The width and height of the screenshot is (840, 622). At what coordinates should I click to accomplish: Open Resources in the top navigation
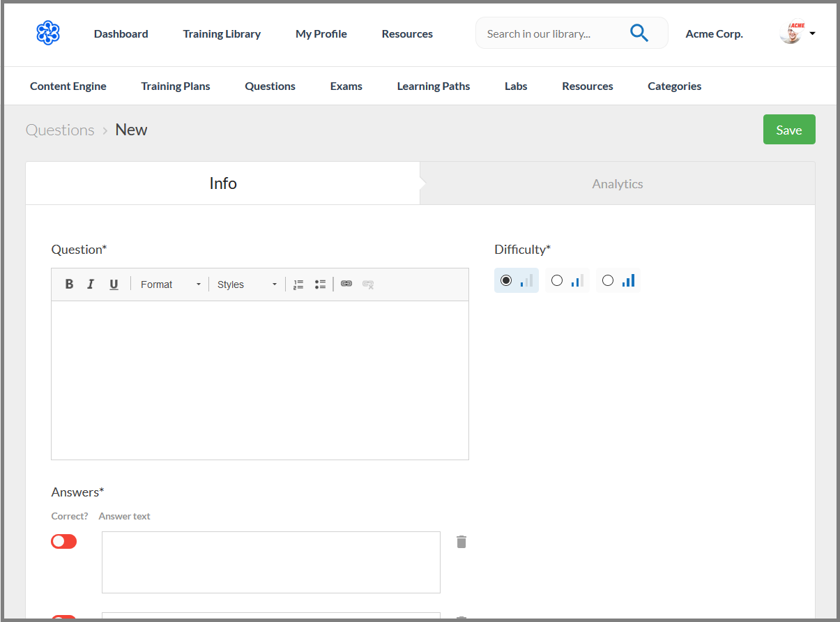pos(407,33)
